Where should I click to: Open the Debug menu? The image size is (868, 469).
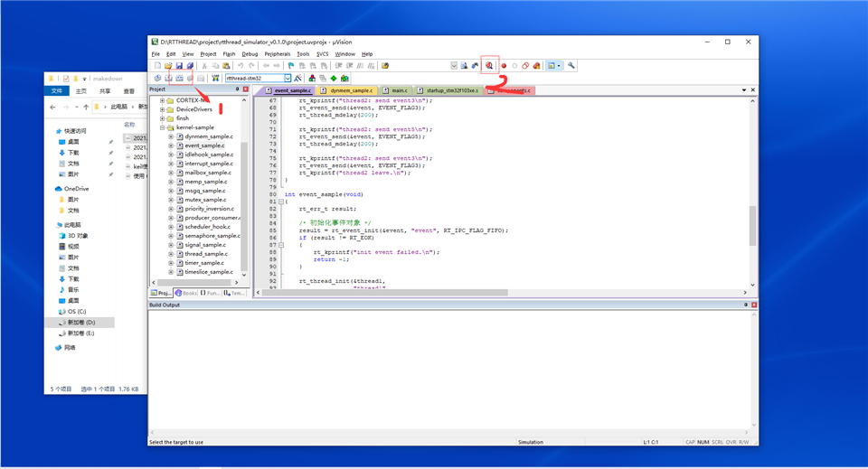pyautogui.click(x=250, y=54)
